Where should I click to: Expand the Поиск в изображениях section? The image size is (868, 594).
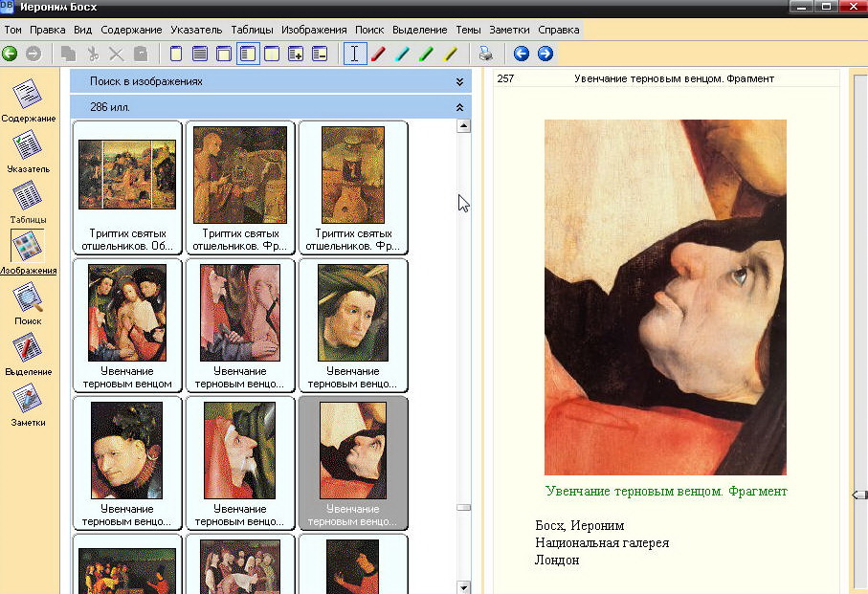[460, 82]
